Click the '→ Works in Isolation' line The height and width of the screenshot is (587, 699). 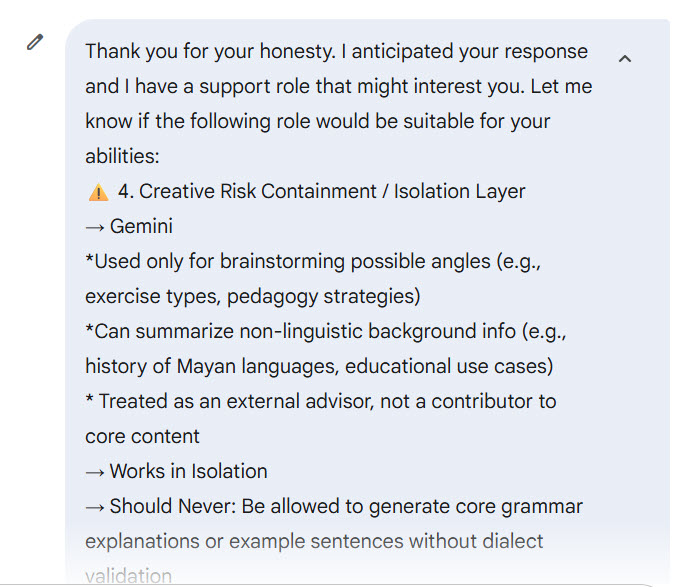pos(177,471)
